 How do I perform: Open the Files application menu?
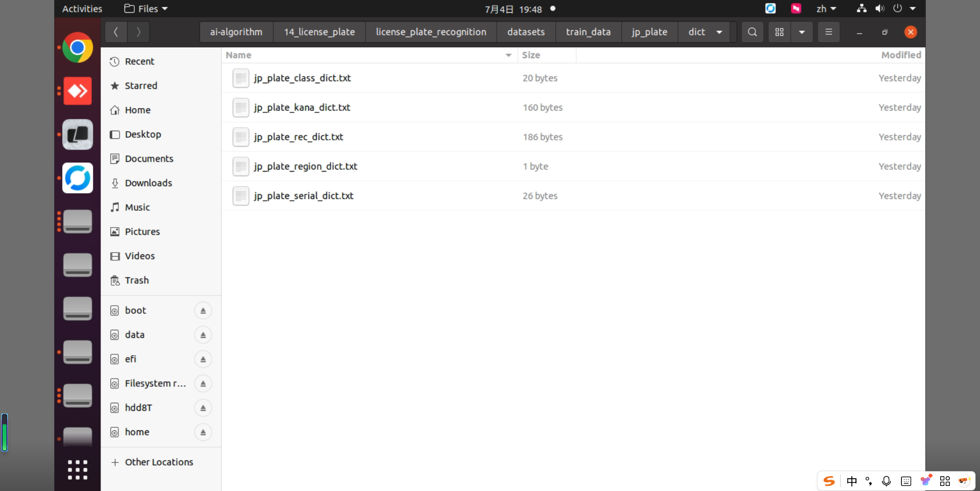point(146,9)
